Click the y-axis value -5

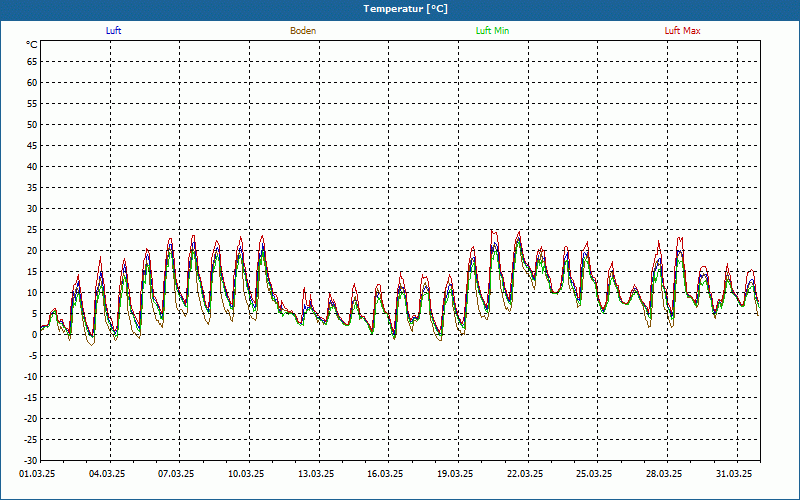point(33,356)
